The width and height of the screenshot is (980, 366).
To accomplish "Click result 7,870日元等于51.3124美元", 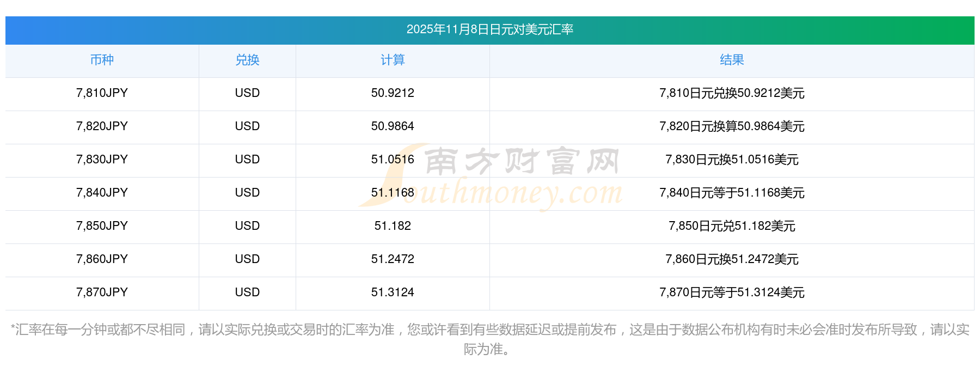I will coord(732,292).
